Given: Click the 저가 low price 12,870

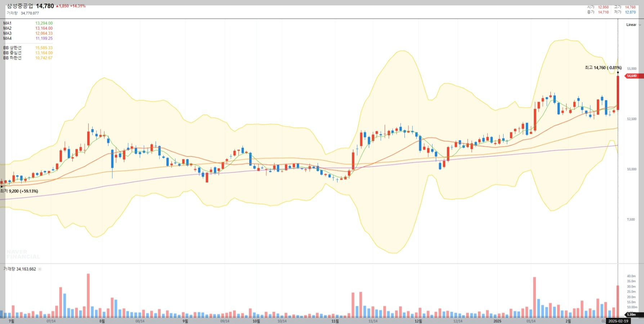Looking at the screenshot, I should (x=630, y=12).
